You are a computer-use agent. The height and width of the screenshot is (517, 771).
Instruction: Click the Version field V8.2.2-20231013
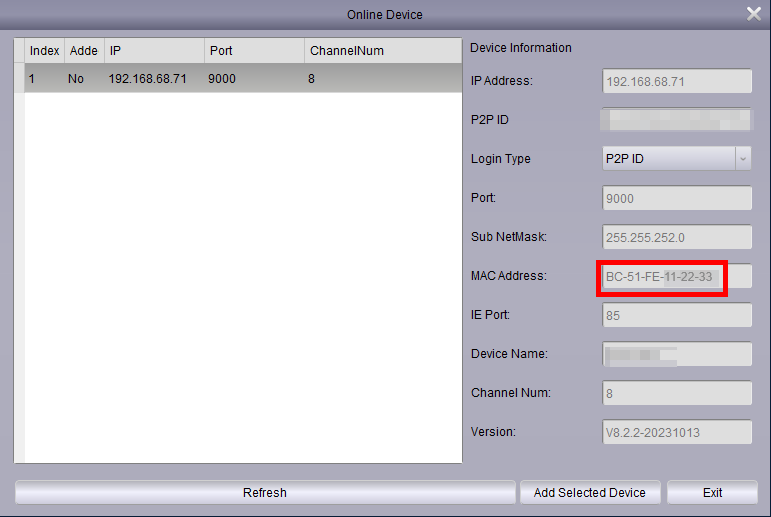[x=677, y=432]
